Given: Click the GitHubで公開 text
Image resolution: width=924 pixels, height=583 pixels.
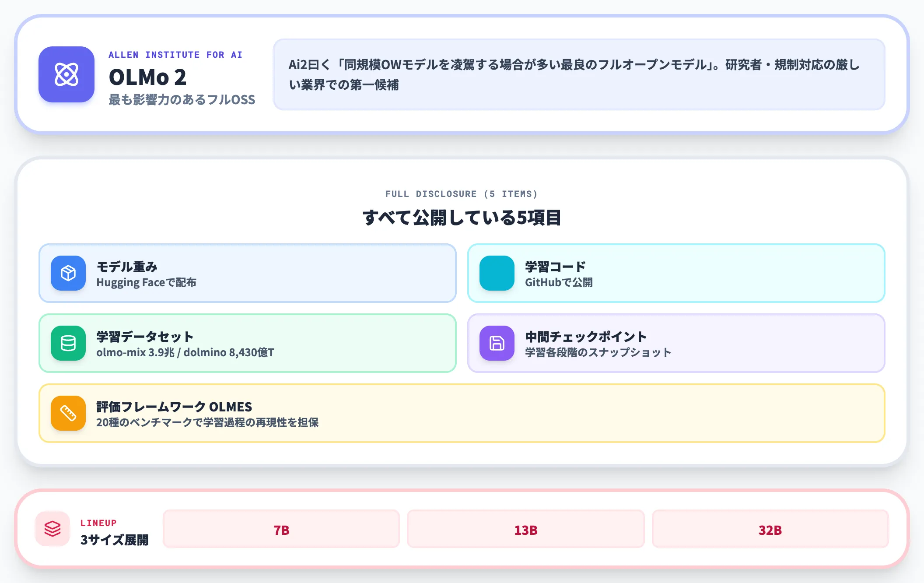Looking at the screenshot, I should click(x=559, y=283).
